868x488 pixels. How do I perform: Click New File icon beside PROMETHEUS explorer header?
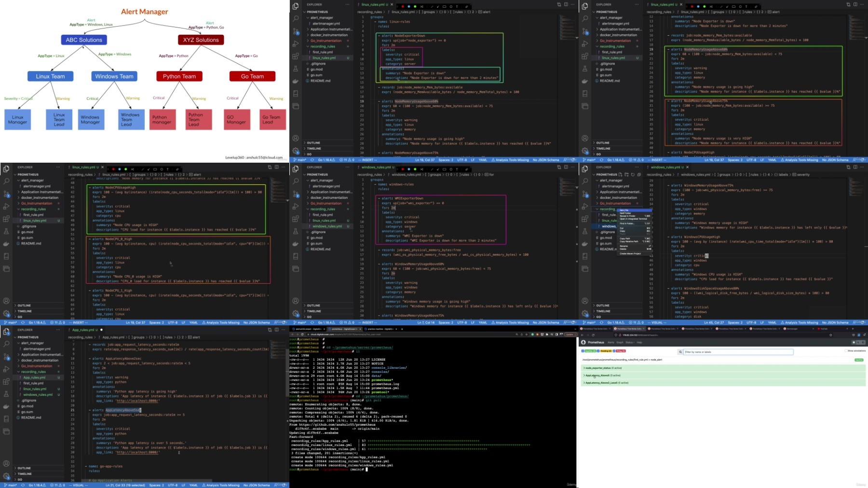(x=620, y=174)
